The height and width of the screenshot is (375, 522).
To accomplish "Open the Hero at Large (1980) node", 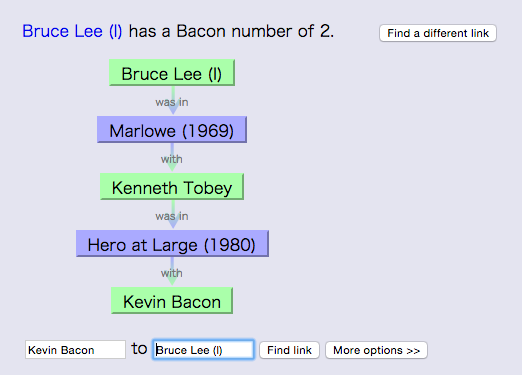I will click(172, 244).
